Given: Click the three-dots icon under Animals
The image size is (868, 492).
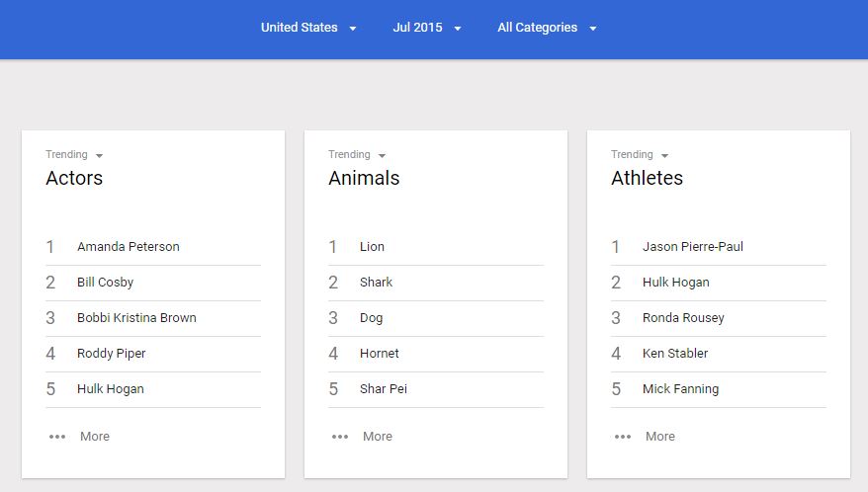Looking at the screenshot, I should (339, 437).
